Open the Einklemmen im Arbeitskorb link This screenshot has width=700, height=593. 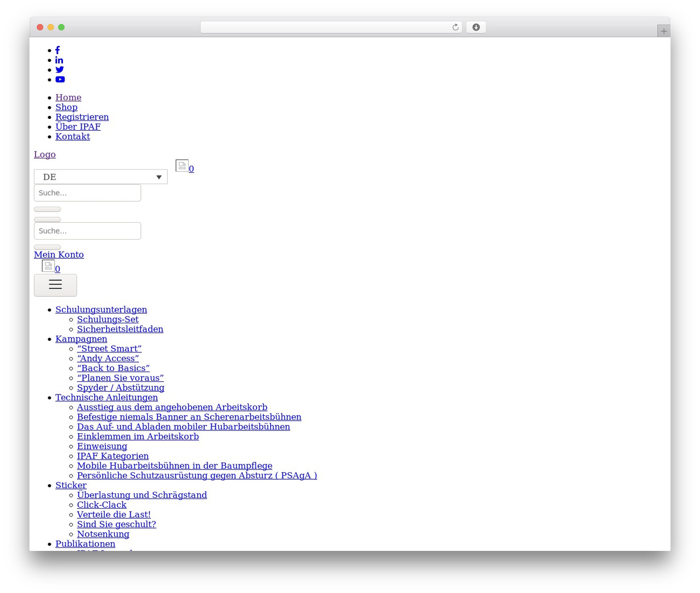pos(138,437)
